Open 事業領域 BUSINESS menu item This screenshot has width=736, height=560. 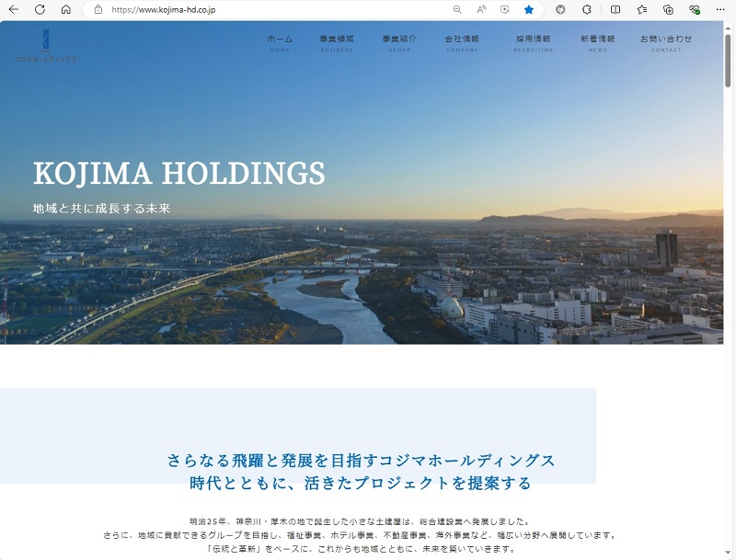(337, 43)
